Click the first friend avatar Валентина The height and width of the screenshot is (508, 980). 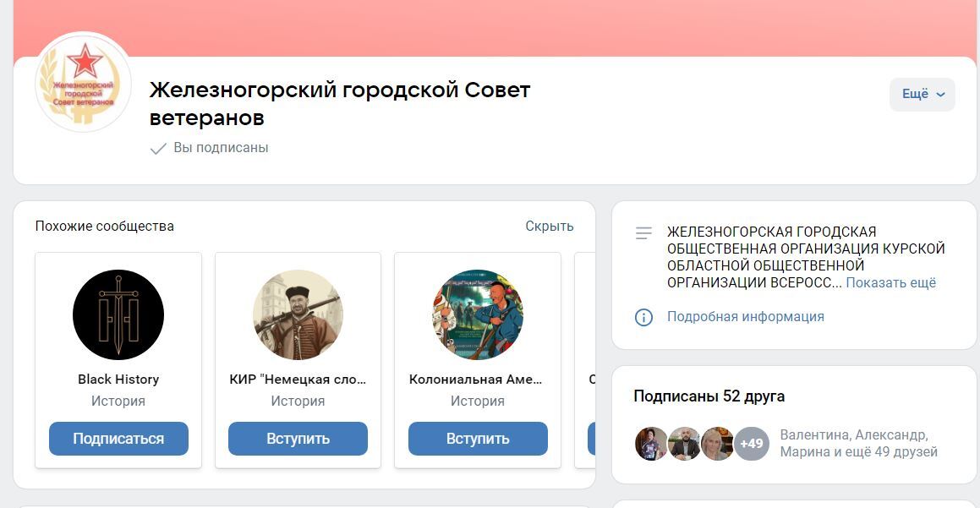tap(651, 444)
